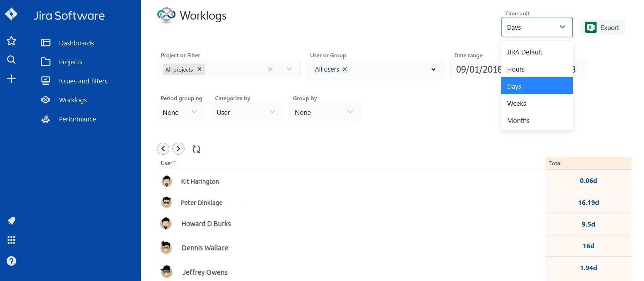Open Dashboards in the sidebar
644x281 pixels.
[x=76, y=43]
